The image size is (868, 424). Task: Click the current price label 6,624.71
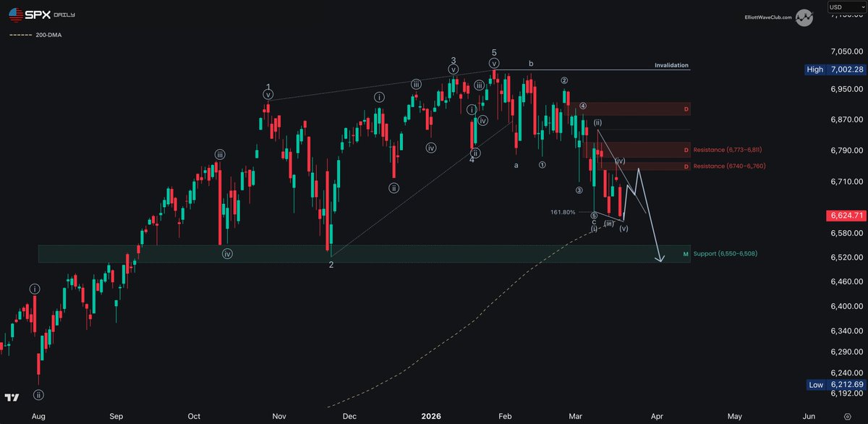[846, 216]
